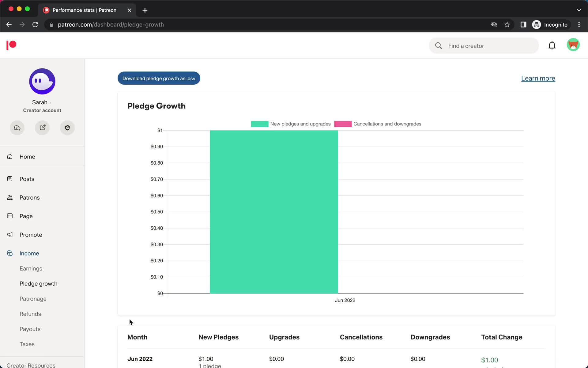Open Chrome three-dot menu

(x=579, y=25)
